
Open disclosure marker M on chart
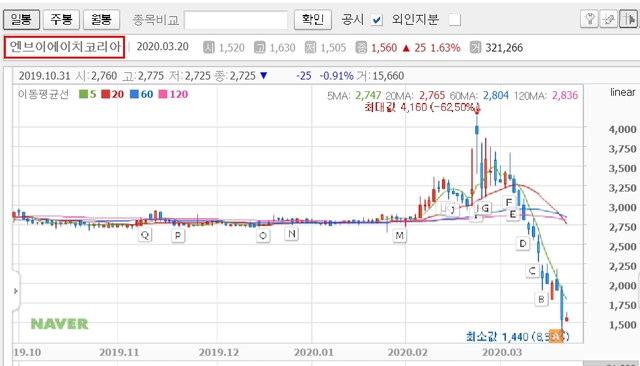(399, 235)
